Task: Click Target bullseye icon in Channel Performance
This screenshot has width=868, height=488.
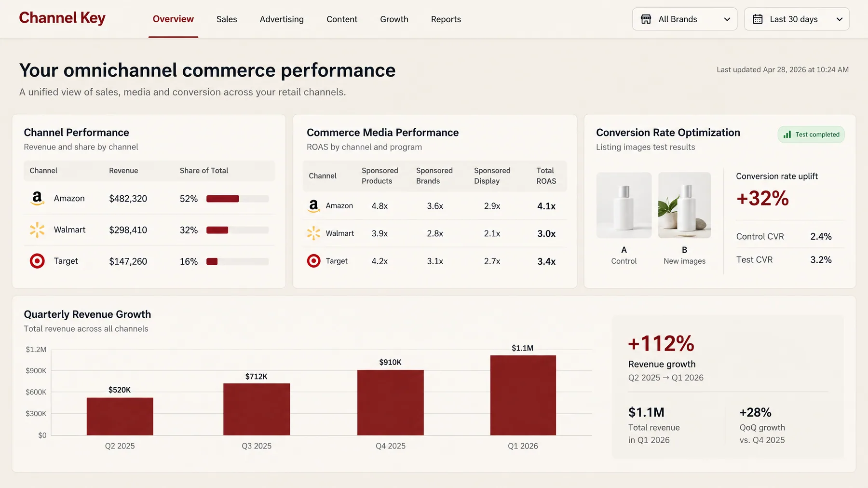Action: (37, 261)
